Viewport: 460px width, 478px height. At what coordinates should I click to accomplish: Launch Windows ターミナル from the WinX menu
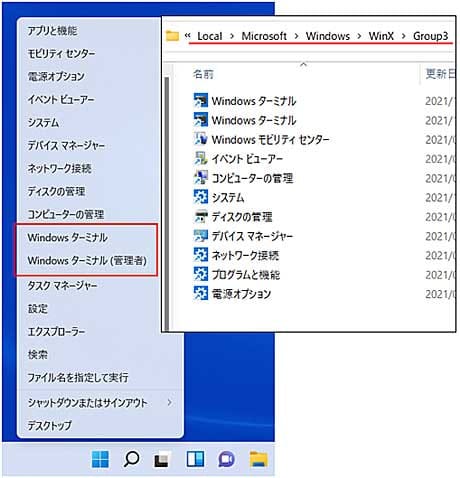point(68,237)
